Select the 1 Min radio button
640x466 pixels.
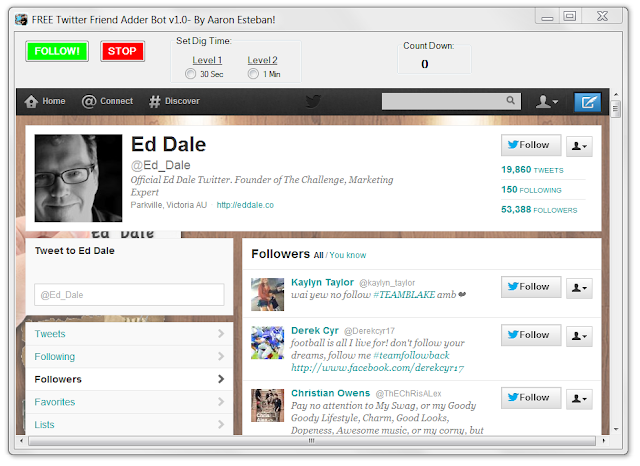(253, 74)
